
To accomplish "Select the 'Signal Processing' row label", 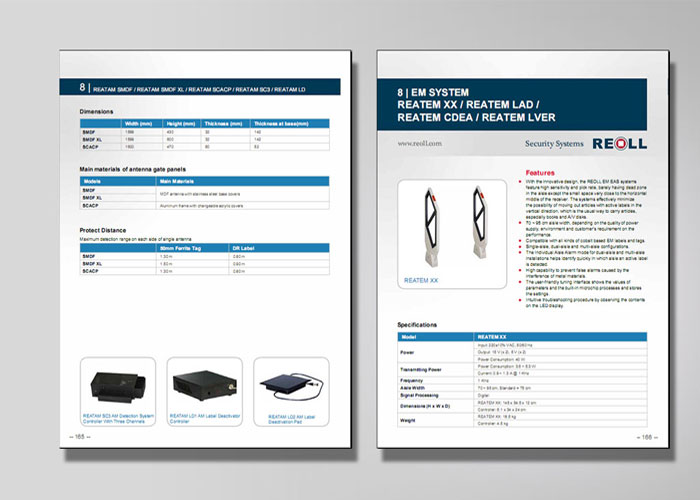I will pyautogui.click(x=419, y=395).
